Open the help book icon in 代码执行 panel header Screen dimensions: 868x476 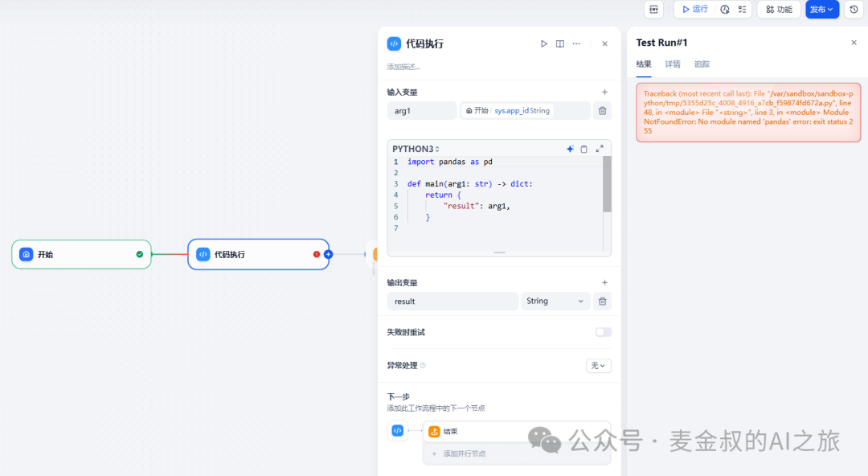[x=559, y=43]
